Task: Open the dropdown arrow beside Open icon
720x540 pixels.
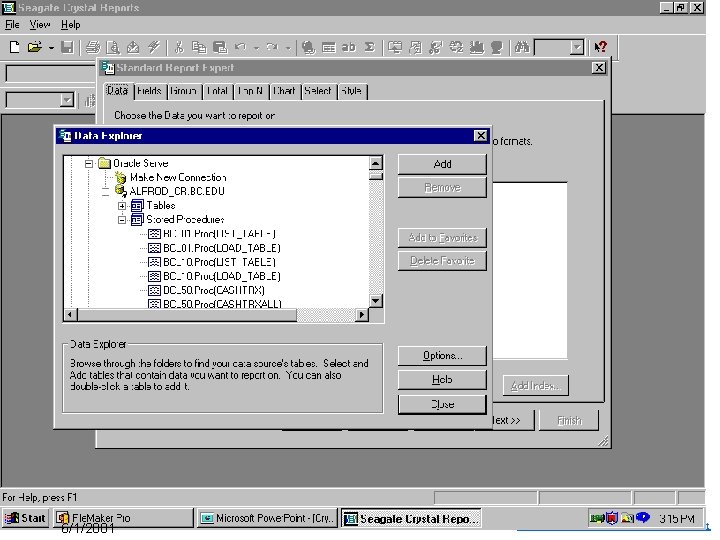Action: [x=51, y=48]
